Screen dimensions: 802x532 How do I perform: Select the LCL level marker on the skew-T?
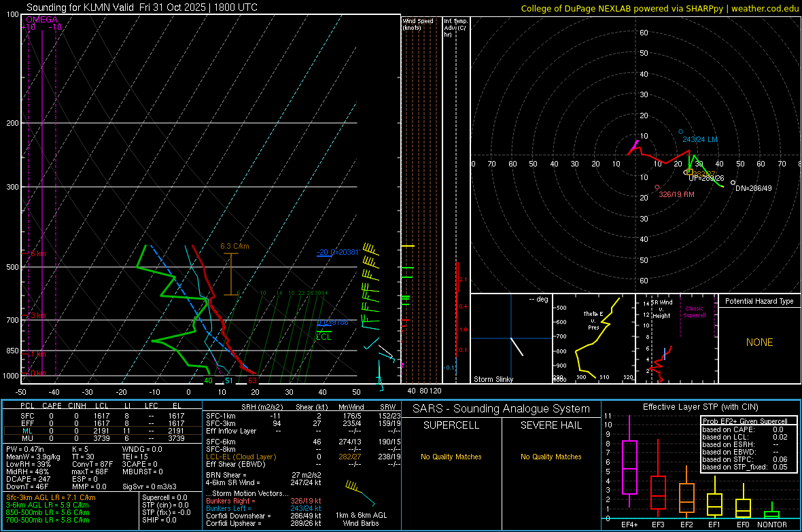coord(323,332)
